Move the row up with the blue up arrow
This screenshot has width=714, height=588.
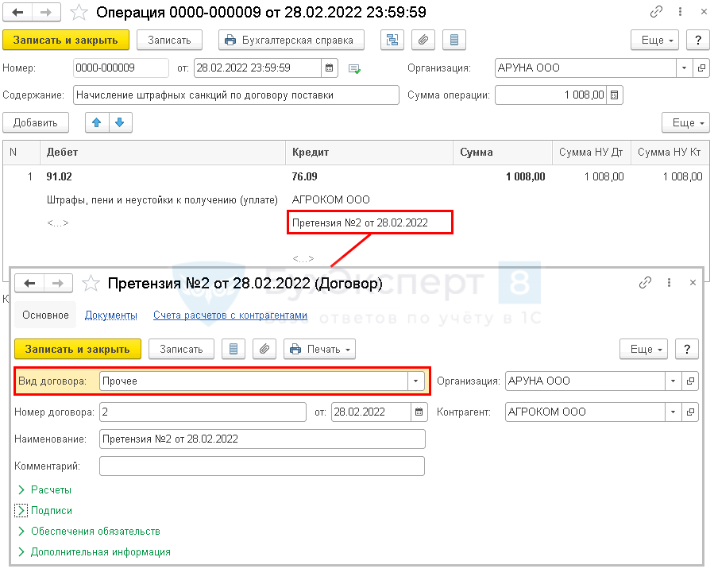97,122
